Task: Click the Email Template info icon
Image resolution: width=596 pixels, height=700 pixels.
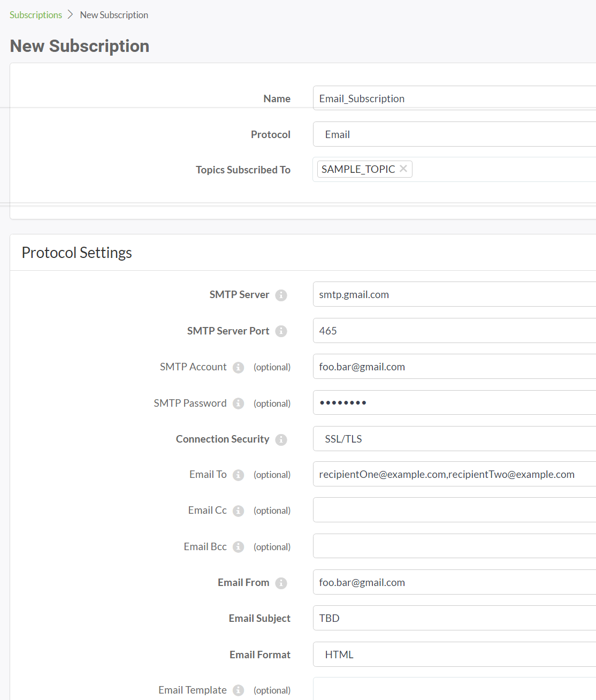Action: pos(239,690)
